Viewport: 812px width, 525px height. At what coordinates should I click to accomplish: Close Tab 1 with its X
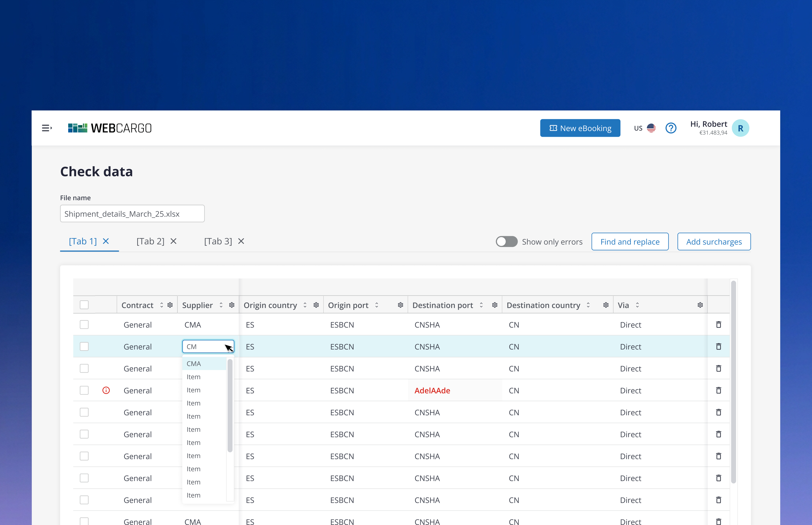(106, 241)
